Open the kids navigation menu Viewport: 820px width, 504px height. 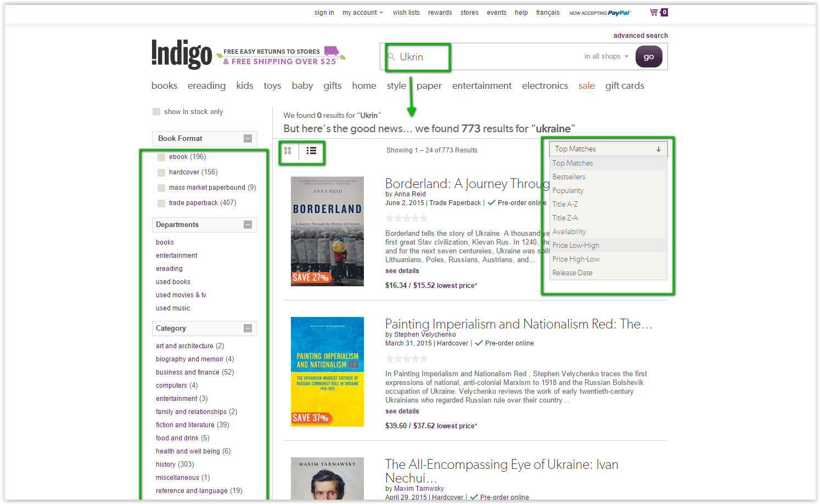click(x=245, y=86)
